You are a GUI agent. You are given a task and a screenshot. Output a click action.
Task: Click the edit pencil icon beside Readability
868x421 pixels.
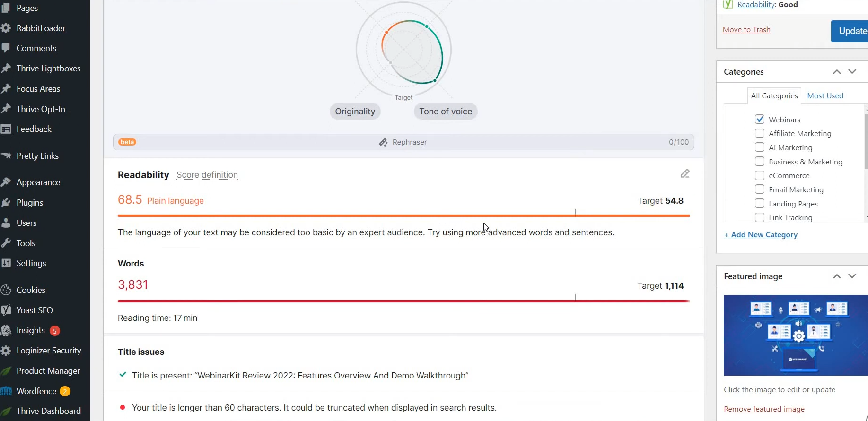pyautogui.click(x=685, y=173)
